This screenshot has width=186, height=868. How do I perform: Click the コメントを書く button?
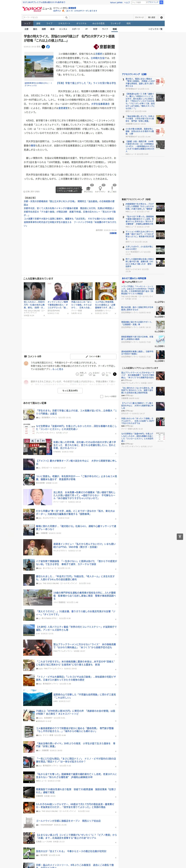(x=93, y=356)
